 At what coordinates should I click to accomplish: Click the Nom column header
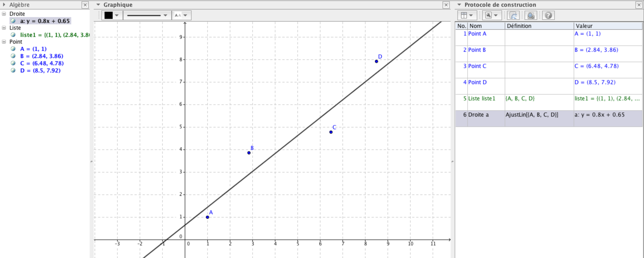(x=486, y=26)
